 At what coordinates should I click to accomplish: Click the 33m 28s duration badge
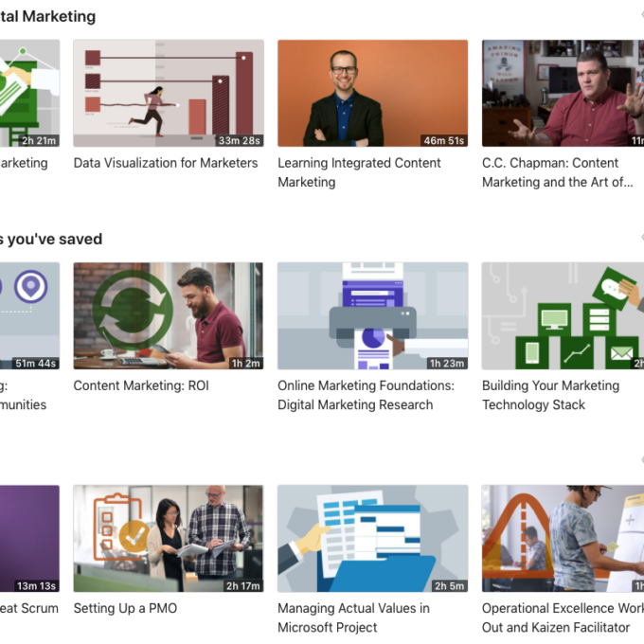pos(239,140)
